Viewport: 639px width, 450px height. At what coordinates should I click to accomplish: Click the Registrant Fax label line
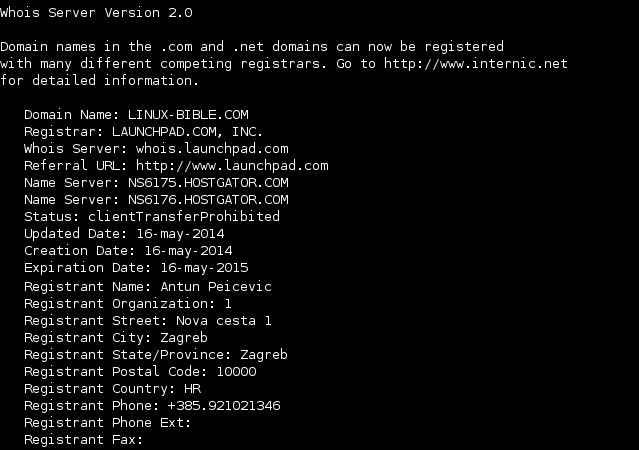tap(84, 440)
